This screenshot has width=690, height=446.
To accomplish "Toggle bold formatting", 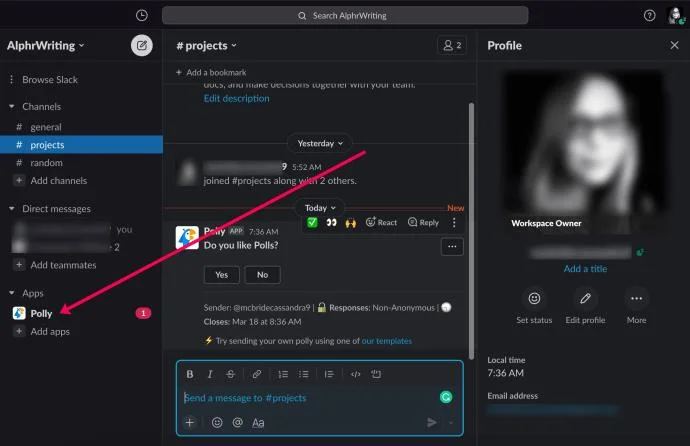I will 190,374.
